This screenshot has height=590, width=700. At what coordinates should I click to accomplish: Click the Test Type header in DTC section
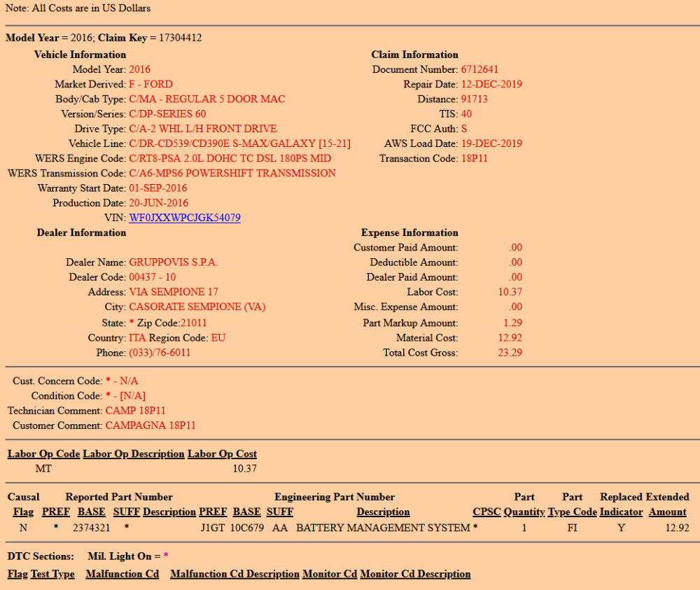pyautogui.click(x=52, y=574)
